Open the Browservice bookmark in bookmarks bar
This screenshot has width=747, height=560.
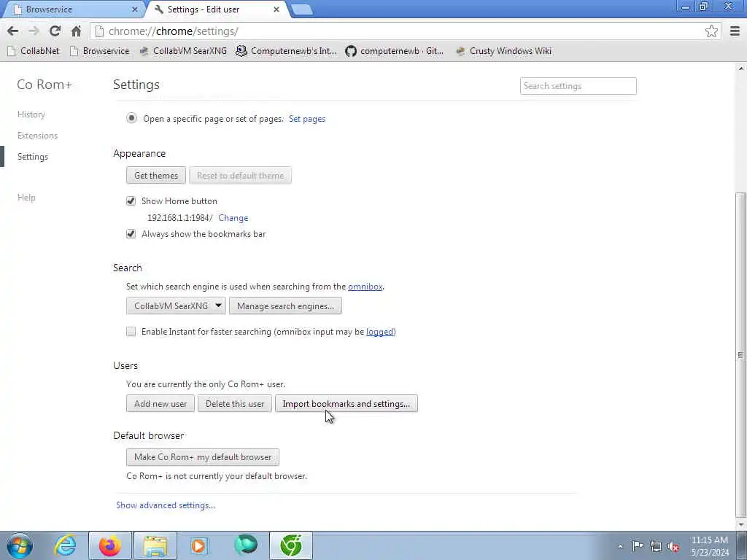tap(99, 51)
